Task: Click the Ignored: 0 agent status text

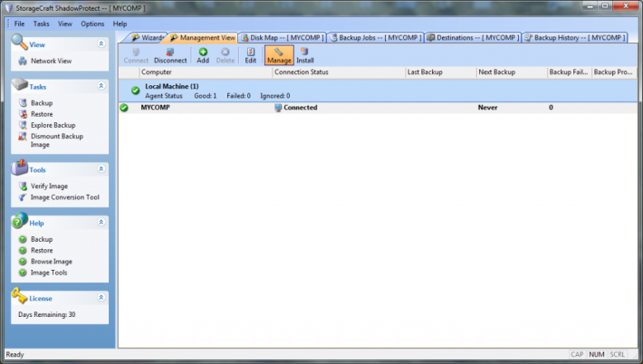Action: point(274,96)
